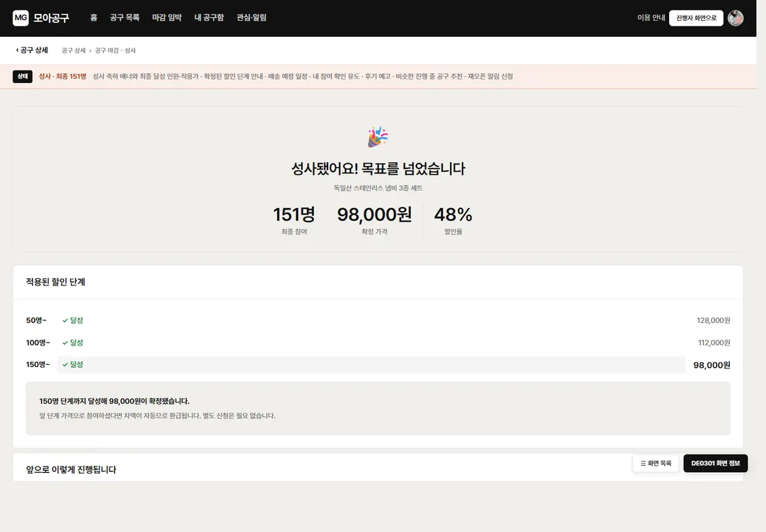Click the MG logo icon

click(20, 18)
